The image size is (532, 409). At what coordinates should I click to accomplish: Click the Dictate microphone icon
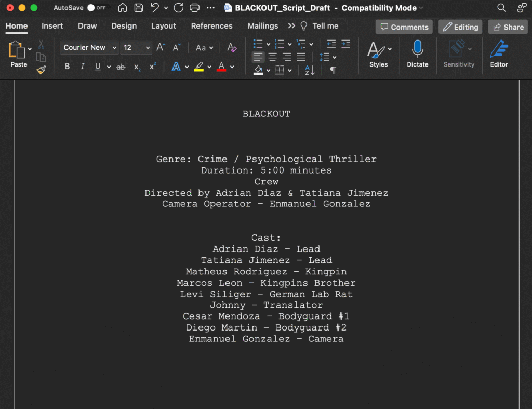point(417,49)
